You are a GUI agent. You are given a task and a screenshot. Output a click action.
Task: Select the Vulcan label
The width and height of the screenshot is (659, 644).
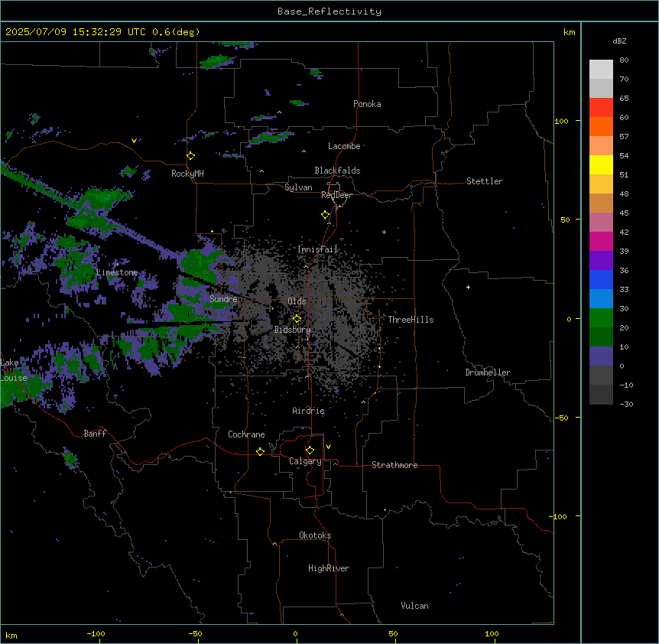coord(415,606)
